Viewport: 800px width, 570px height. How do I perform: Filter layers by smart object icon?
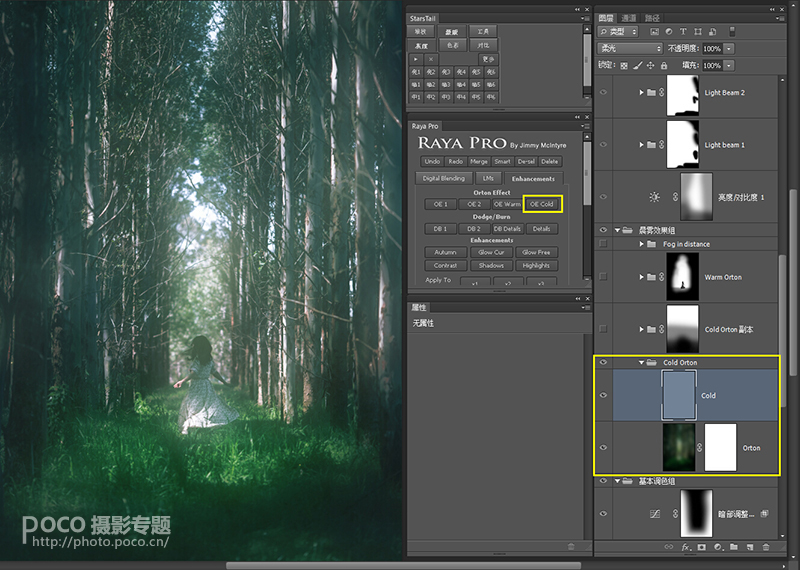(713, 32)
